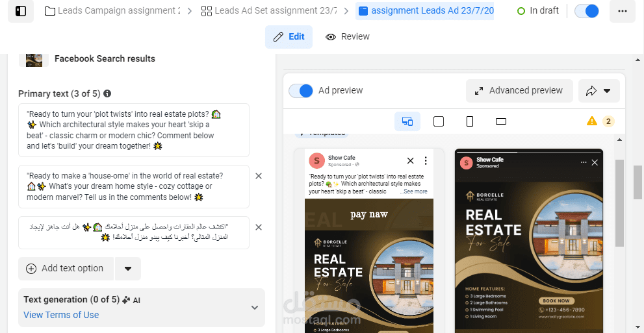
Task: Open the share dropdown caret
Action: [x=607, y=91]
